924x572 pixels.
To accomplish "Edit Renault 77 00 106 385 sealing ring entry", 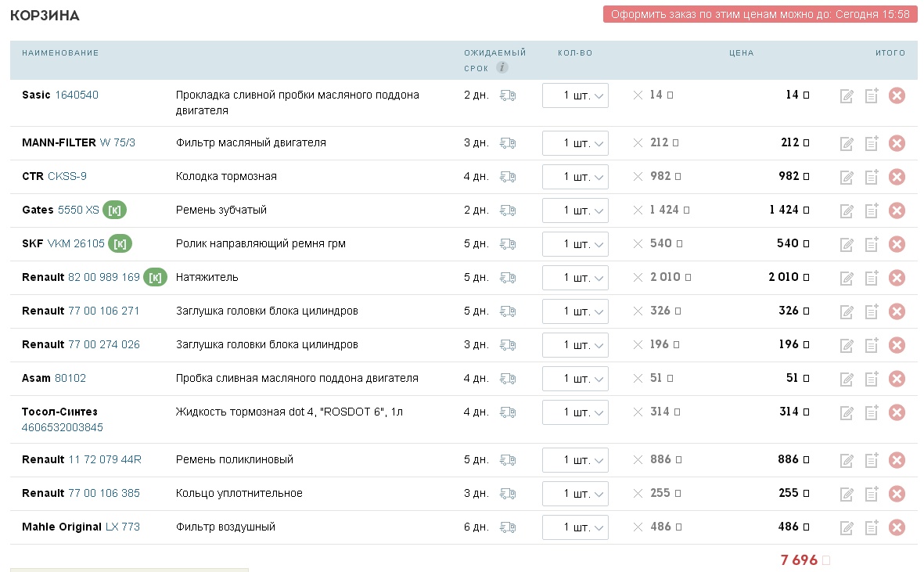I will coord(847,495).
